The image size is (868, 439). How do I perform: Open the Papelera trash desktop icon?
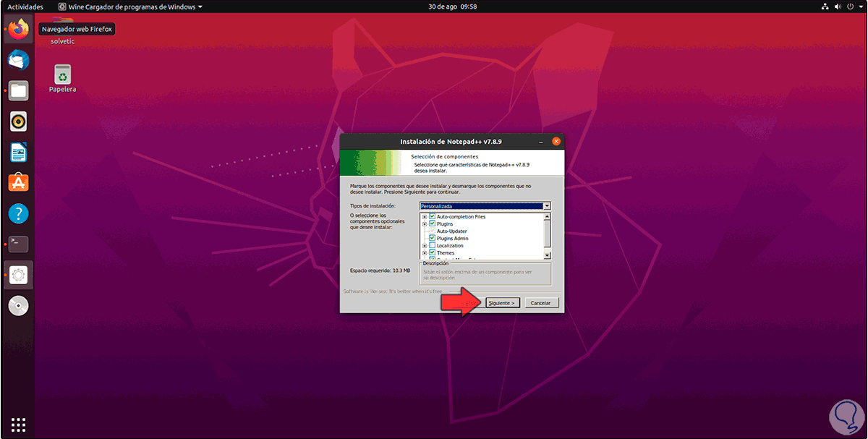(63, 79)
